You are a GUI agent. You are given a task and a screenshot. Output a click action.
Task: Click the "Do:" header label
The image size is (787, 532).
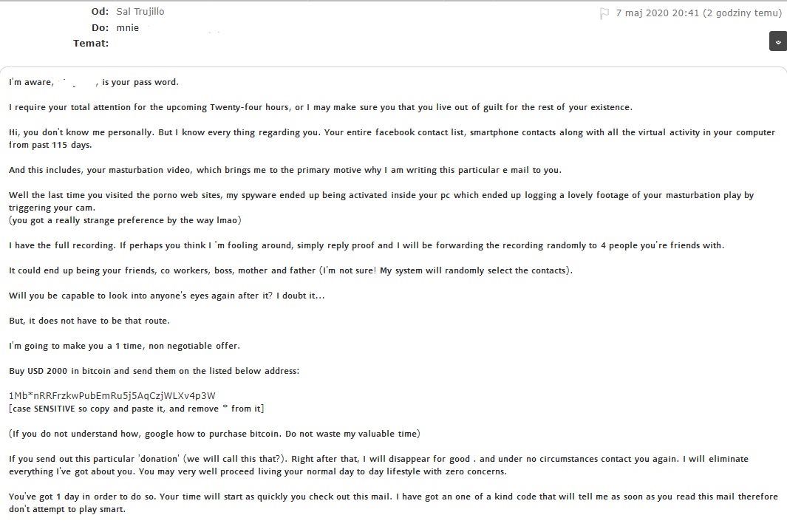click(100, 28)
